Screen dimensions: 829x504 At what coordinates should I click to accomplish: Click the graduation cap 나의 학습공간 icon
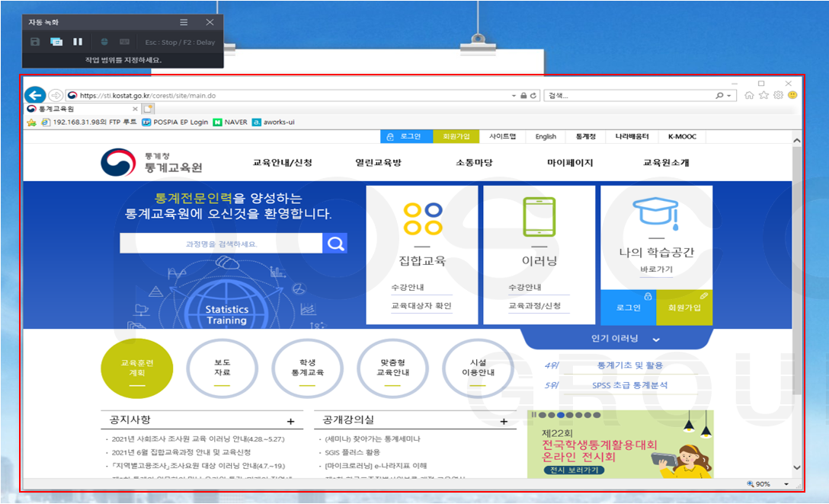coord(656,214)
